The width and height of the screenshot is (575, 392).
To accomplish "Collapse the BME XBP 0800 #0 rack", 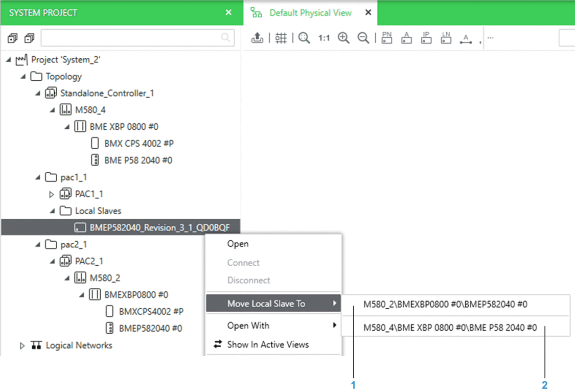I will pyautogui.click(x=67, y=127).
